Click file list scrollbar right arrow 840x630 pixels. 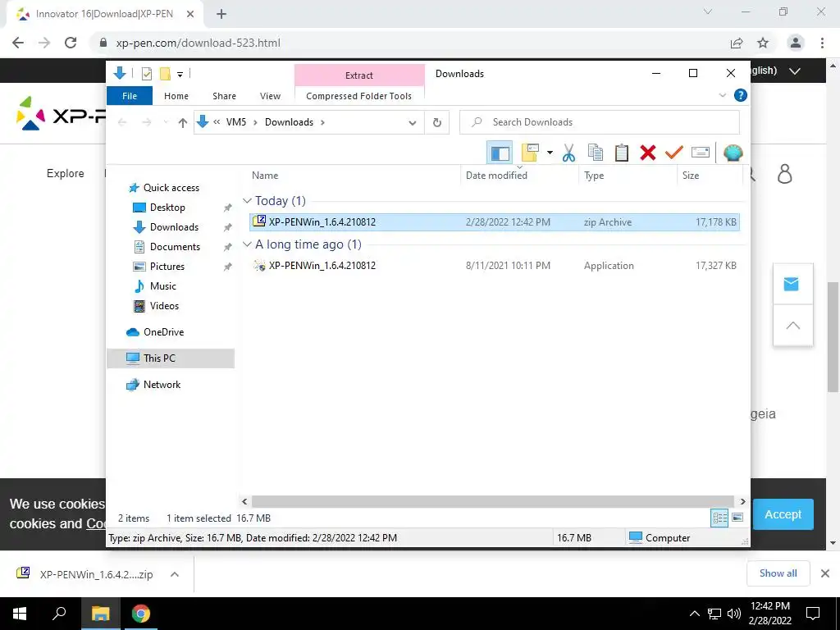(742, 501)
